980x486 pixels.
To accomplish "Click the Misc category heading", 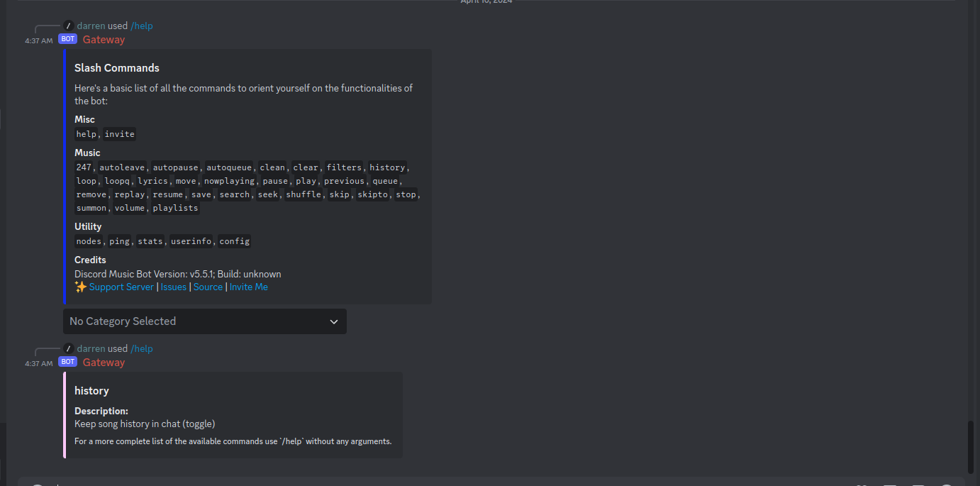I will click(84, 119).
